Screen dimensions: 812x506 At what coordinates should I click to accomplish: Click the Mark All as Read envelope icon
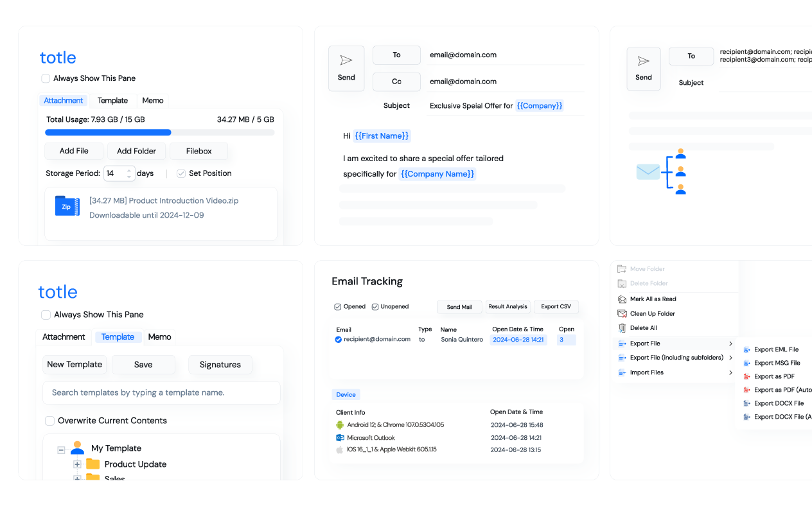click(x=621, y=299)
